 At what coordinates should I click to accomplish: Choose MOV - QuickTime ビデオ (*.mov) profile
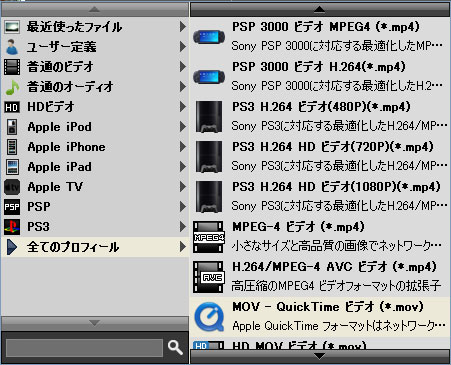click(320, 317)
